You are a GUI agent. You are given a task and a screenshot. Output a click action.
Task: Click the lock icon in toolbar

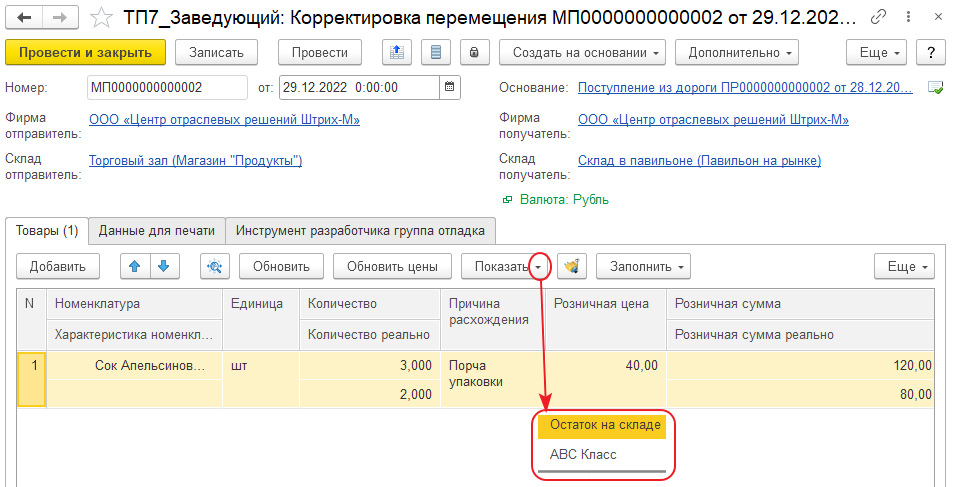[x=473, y=53]
